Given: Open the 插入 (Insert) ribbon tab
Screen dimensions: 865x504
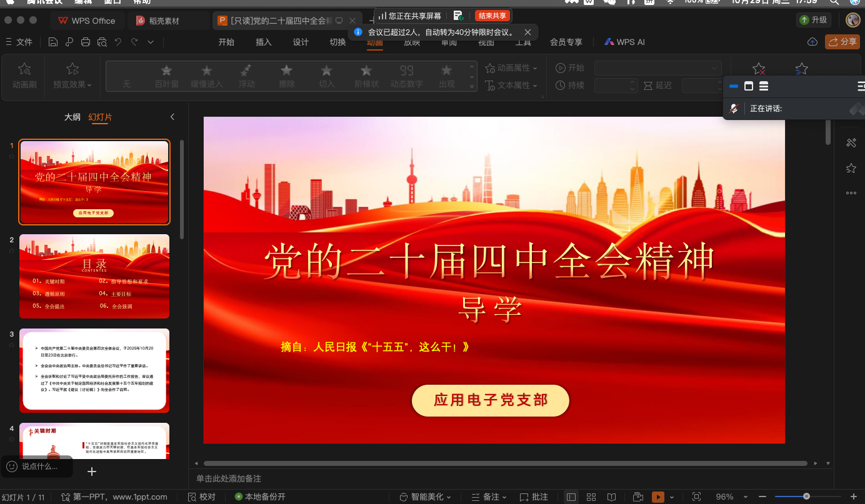Looking at the screenshot, I should tap(264, 42).
